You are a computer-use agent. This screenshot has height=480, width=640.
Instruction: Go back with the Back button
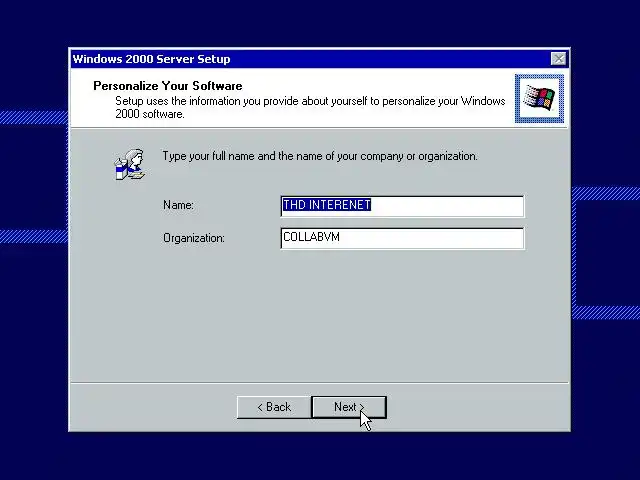click(x=274, y=407)
